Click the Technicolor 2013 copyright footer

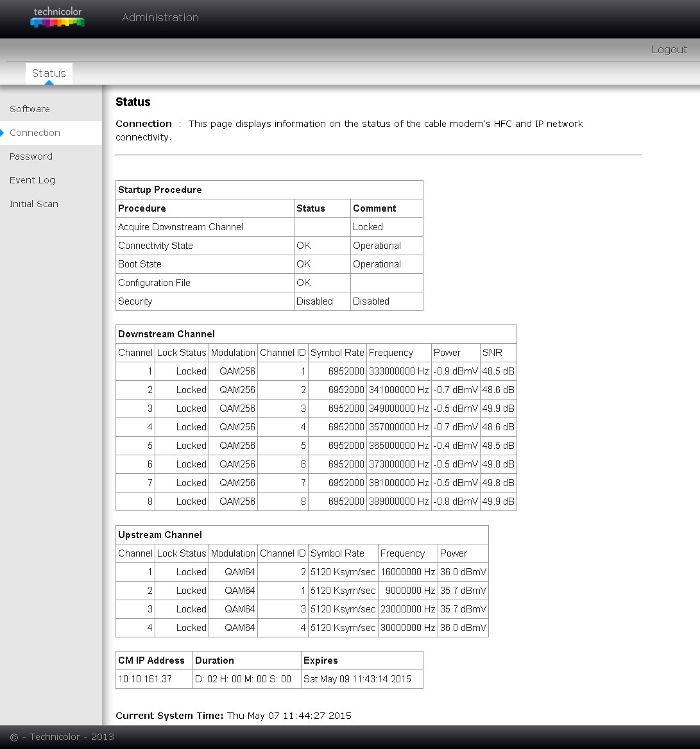pos(62,737)
